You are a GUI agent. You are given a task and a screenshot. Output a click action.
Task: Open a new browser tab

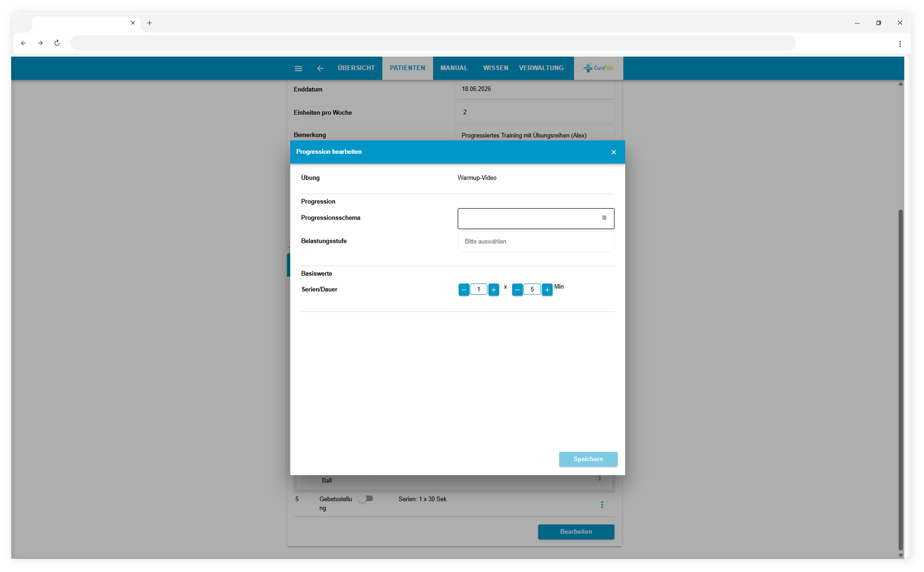coord(149,23)
